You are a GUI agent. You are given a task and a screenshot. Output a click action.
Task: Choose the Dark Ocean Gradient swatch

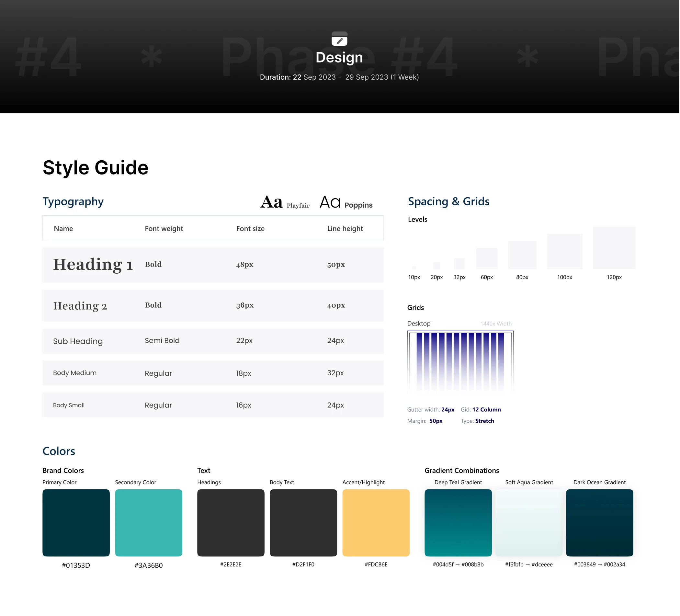coord(599,522)
